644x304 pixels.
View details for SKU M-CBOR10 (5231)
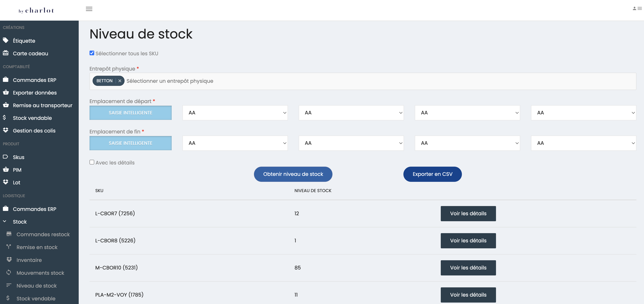click(x=468, y=267)
